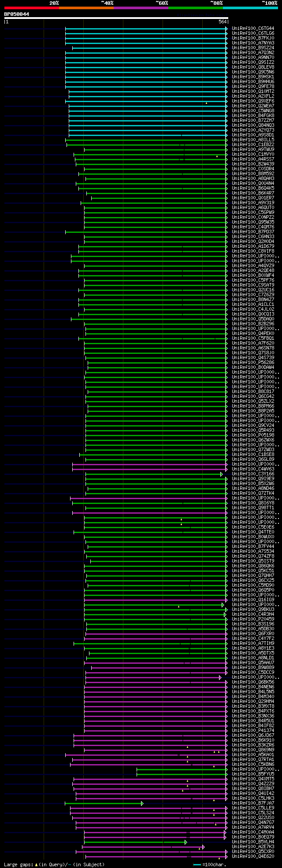282x868 pixels.
Task: Click the UniRef100_B5FYU5 hit name
Action: tap(253, 774)
